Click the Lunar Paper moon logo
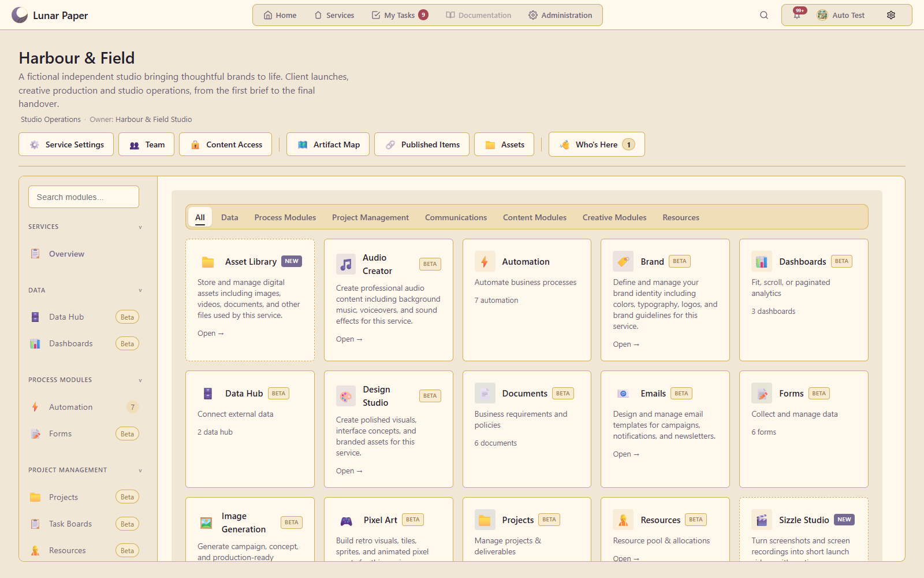Image resolution: width=924 pixels, height=578 pixels. (x=20, y=15)
